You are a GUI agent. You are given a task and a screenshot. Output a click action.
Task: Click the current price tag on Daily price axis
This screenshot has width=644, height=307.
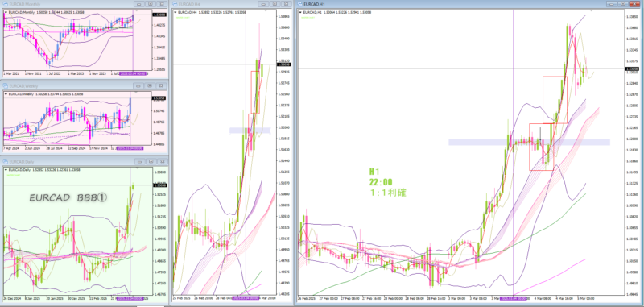point(159,185)
